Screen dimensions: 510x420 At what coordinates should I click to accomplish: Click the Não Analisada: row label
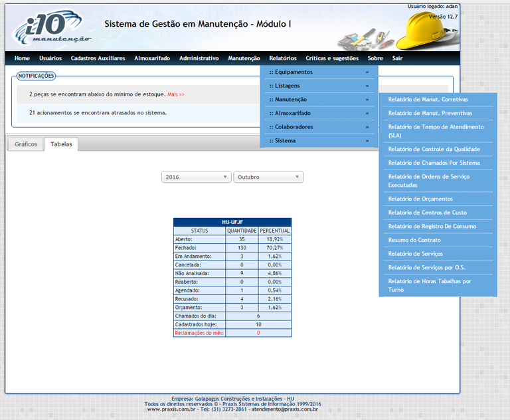click(x=192, y=274)
